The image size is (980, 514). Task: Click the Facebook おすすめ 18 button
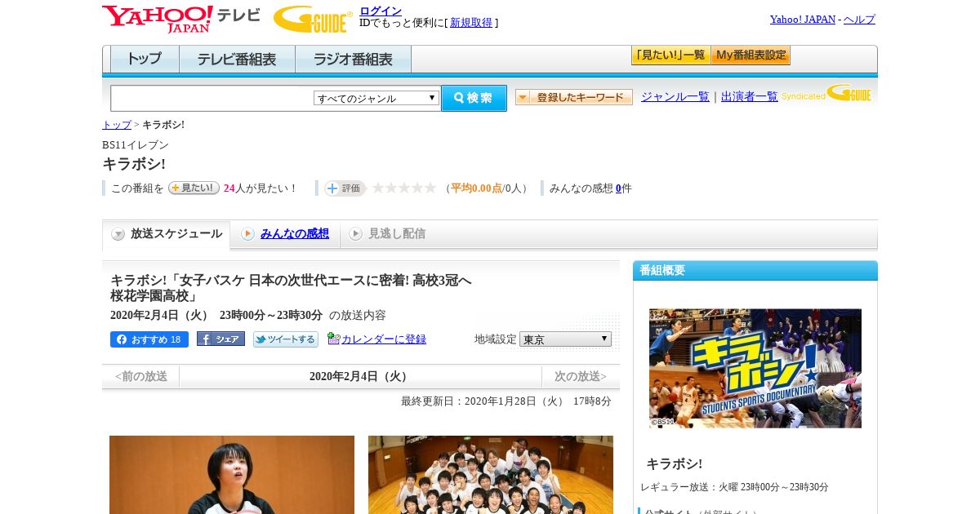click(x=149, y=339)
